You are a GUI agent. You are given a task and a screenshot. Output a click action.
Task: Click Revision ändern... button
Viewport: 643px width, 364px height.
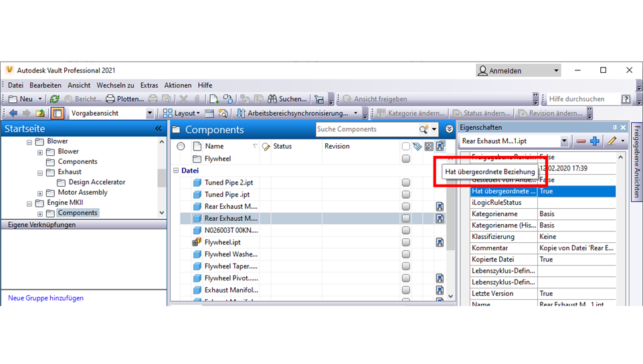[x=550, y=113]
